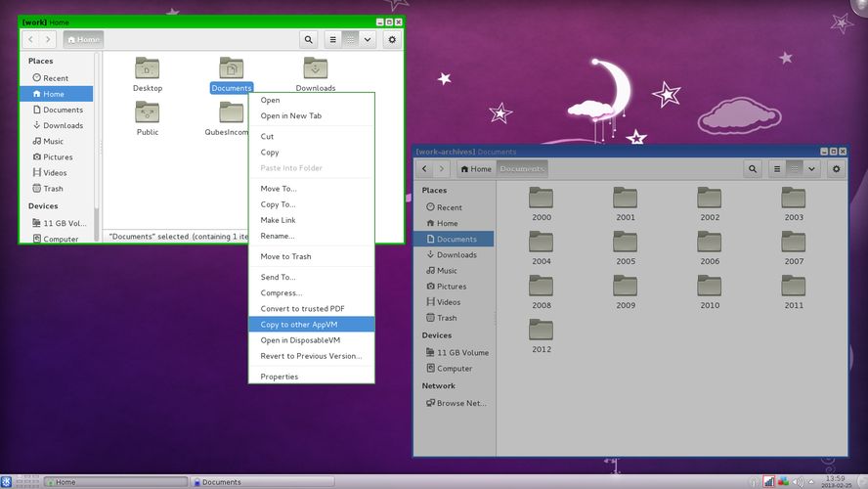The image size is (868, 489).
Task: Click back arrow in work Home window
Action: click(31, 39)
